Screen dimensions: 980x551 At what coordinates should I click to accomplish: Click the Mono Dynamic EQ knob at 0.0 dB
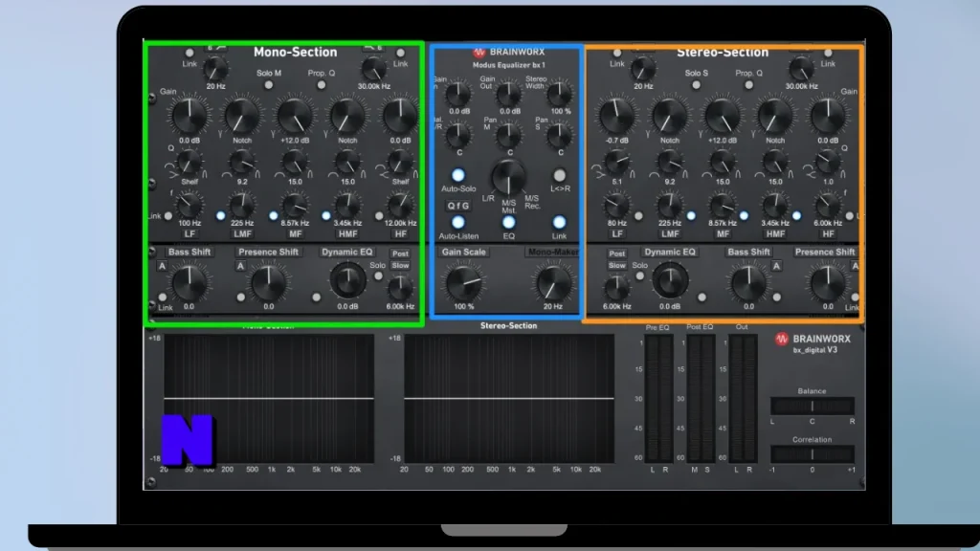click(347, 280)
